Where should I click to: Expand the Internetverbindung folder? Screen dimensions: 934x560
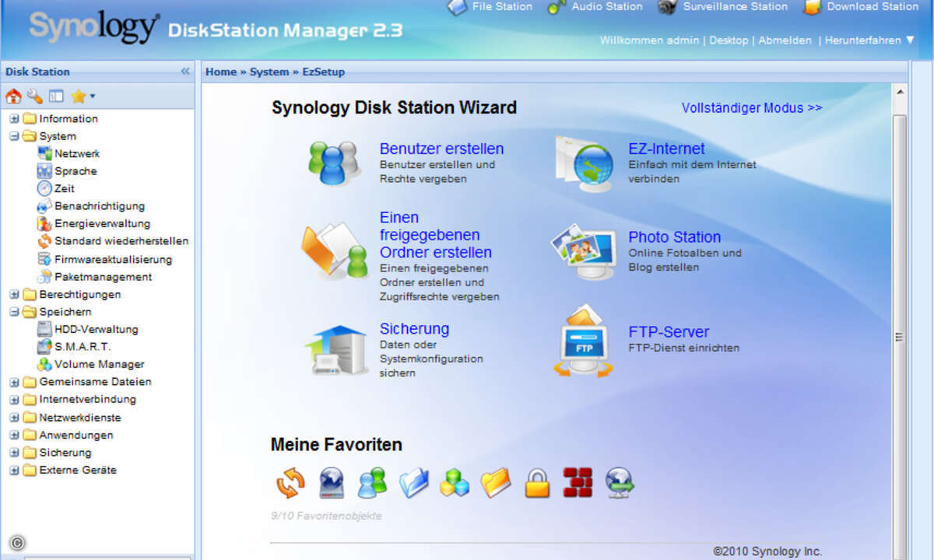tap(14, 400)
